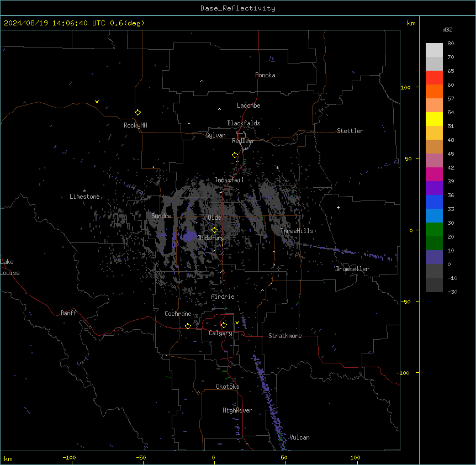Click the Lake Louise map label
The image size is (476, 465).
coord(10,267)
